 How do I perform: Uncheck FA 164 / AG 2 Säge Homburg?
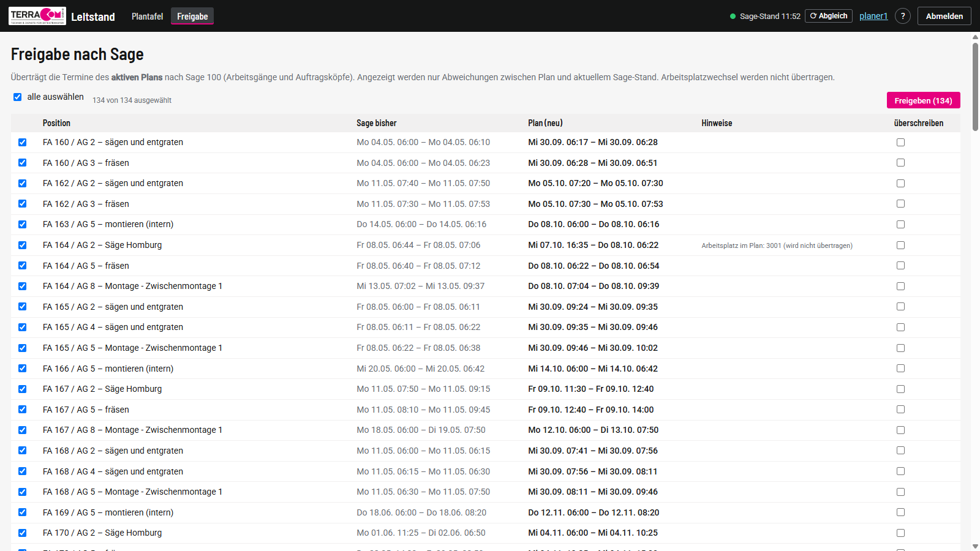click(x=23, y=245)
